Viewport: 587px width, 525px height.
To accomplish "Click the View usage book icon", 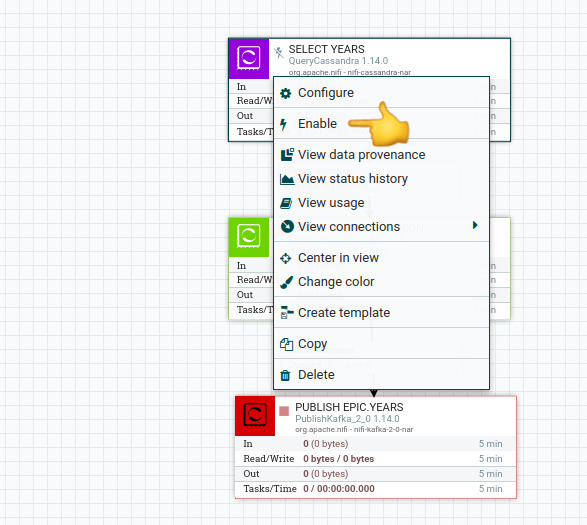I will 286,203.
